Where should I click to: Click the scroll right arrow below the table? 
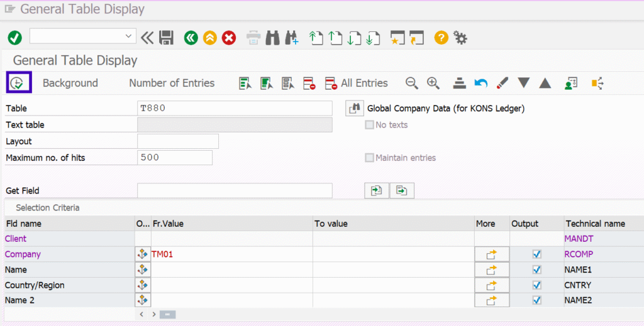tap(153, 314)
